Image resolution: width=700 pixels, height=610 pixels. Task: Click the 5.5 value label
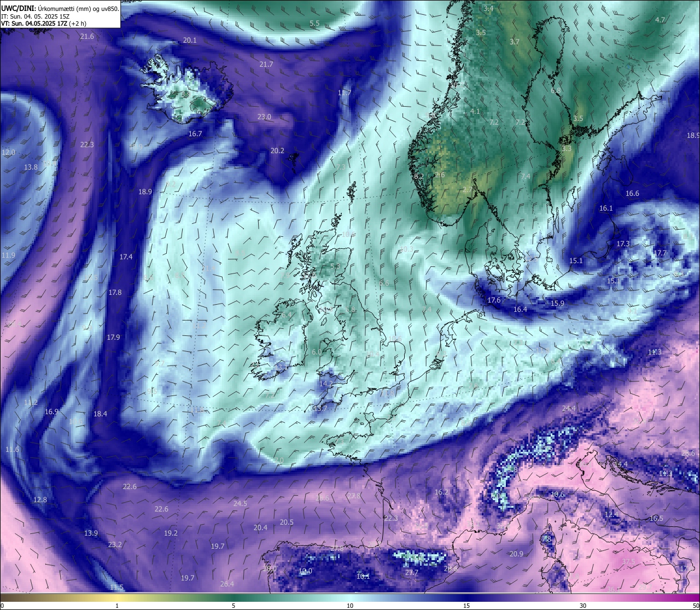click(x=314, y=24)
